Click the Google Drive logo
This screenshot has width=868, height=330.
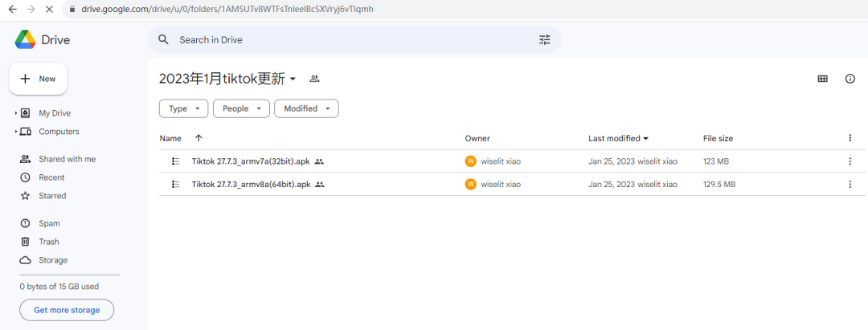[x=26, y=40]
